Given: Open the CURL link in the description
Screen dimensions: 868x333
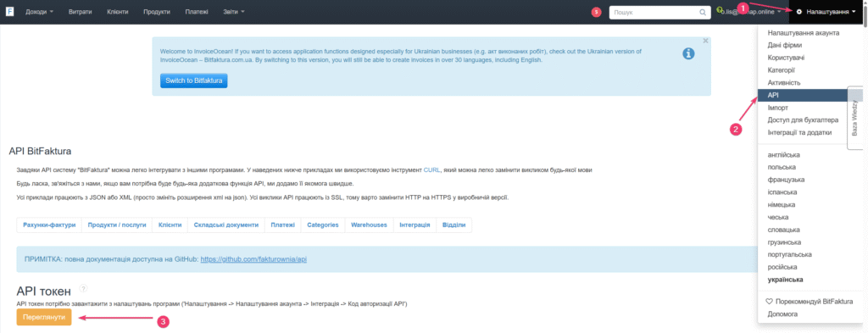Looking at the screenshot, I should [431, 170].
